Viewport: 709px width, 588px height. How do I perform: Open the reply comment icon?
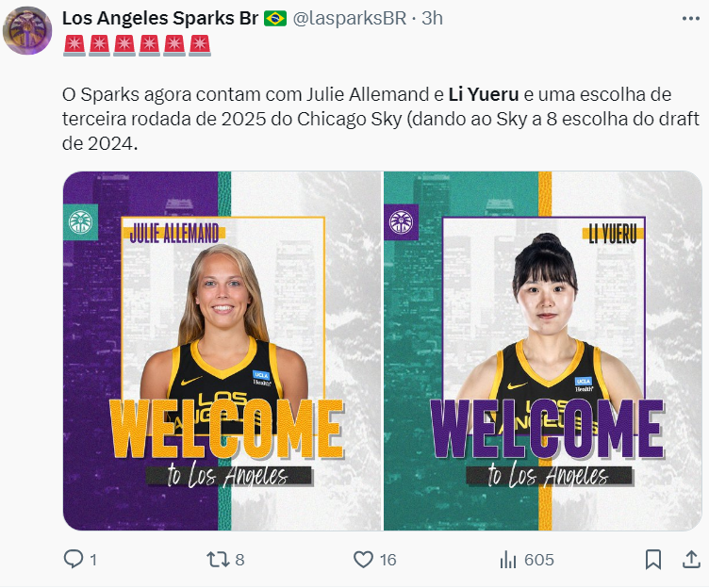click(x=74, y=559)
